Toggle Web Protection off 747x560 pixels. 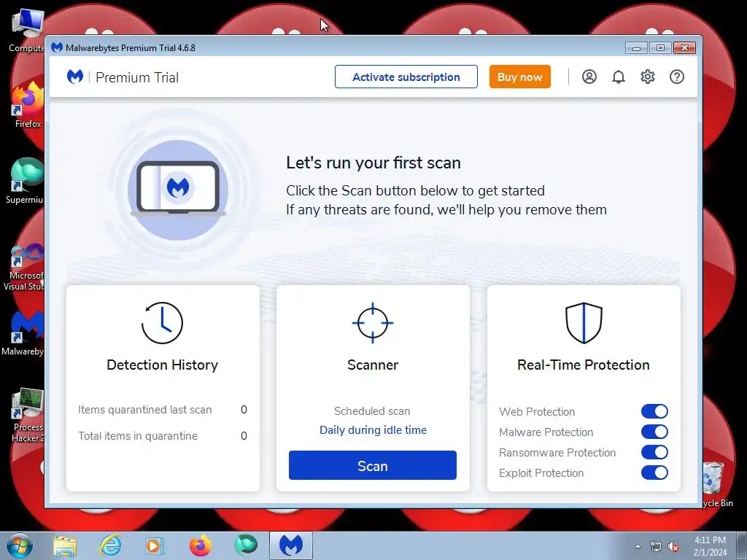pyautogui.click(x=654, y=411)
